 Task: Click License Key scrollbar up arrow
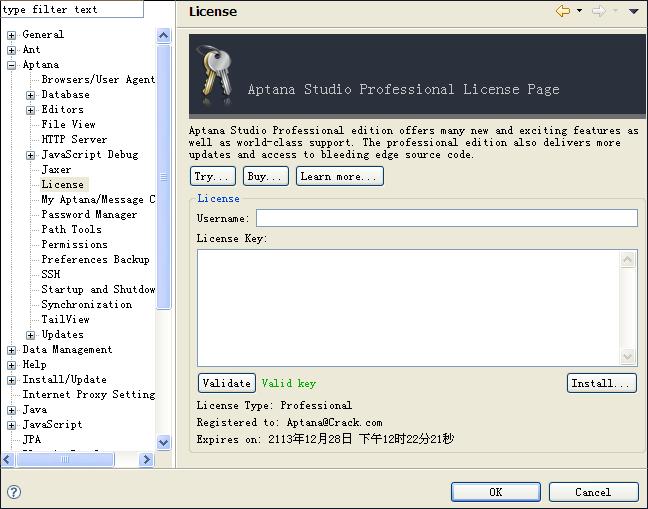point(628,259)
